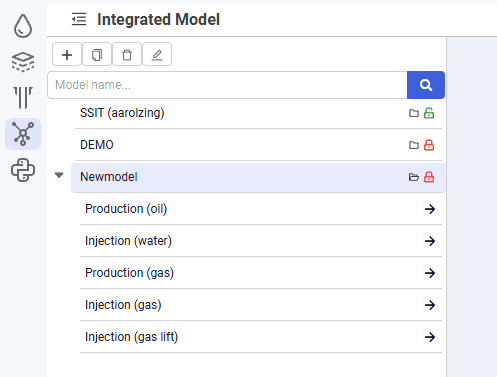Select the Production (oil) network label
Viewport: 497px width, 377px height.
click(x=126, y=209)
